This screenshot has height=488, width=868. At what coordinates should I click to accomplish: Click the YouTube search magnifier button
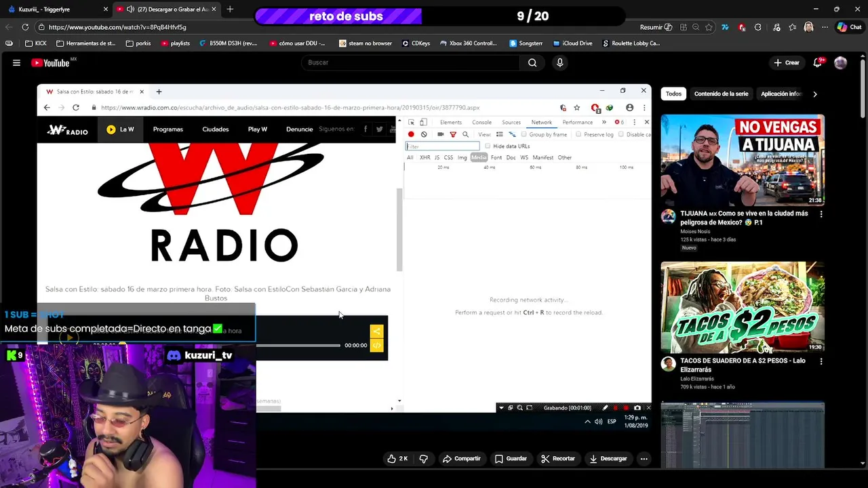coord(532,62)
